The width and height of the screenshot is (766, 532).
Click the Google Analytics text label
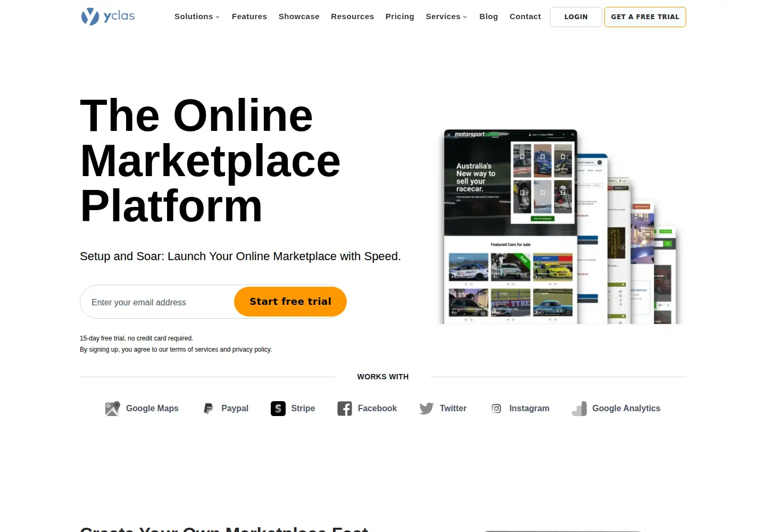pos(626,409)
